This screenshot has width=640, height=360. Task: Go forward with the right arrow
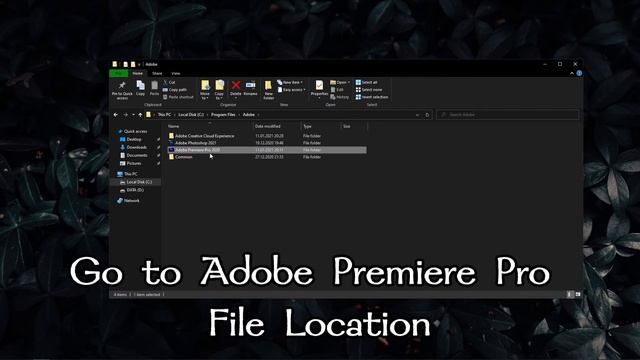(126, 115)
